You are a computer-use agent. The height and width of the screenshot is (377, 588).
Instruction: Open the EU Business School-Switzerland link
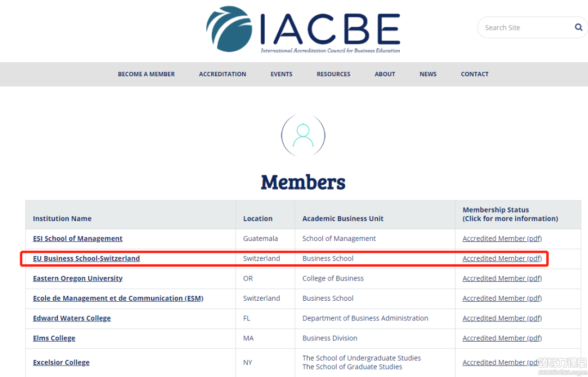point(86,258)
